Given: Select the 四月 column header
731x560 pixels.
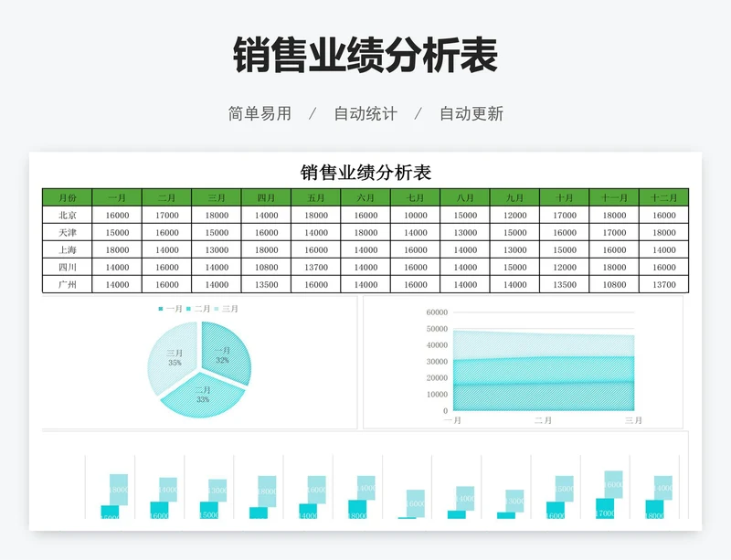Looking at the screenshot, I should tap(266, 197).
